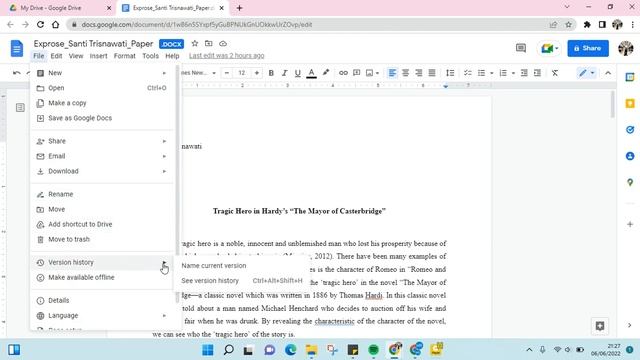Insert a checklist

(x=468, y=73)
